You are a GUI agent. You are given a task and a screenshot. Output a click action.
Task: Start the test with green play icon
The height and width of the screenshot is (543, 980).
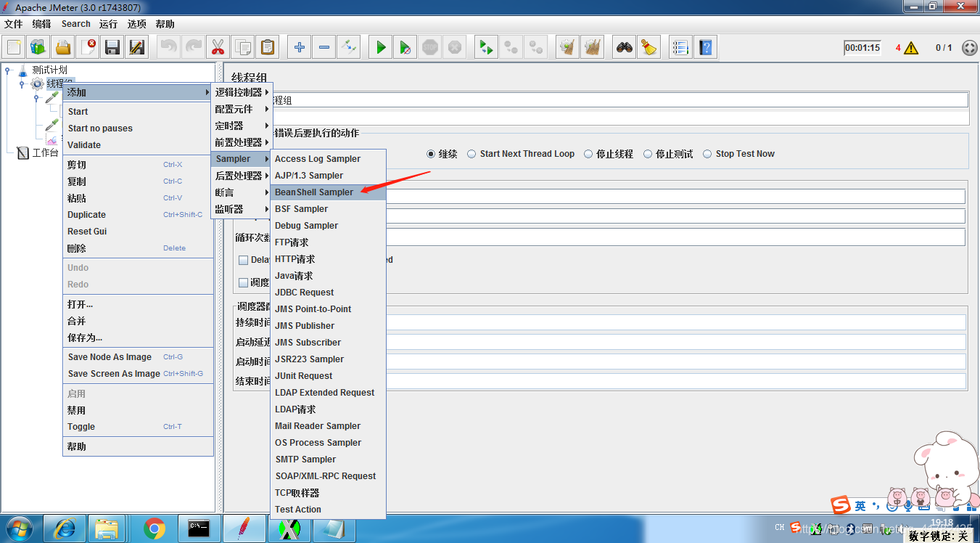381,48
